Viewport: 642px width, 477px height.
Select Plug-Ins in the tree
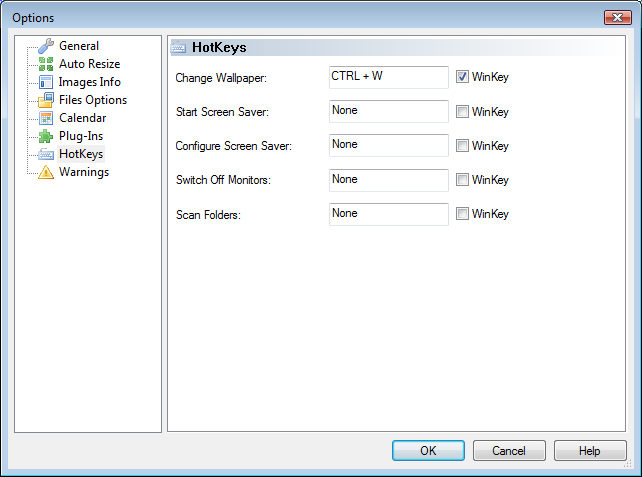coord(81,136)
